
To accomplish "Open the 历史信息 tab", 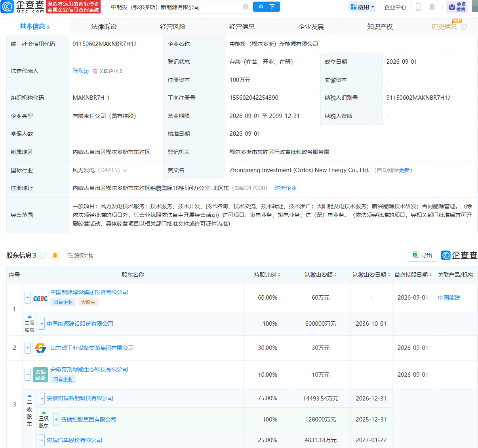I will tap(444, 27).
